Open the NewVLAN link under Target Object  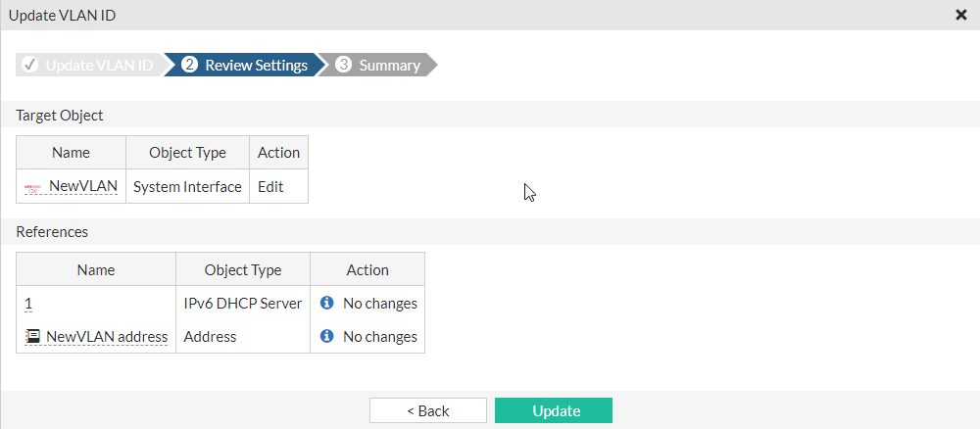coord(82,186)
